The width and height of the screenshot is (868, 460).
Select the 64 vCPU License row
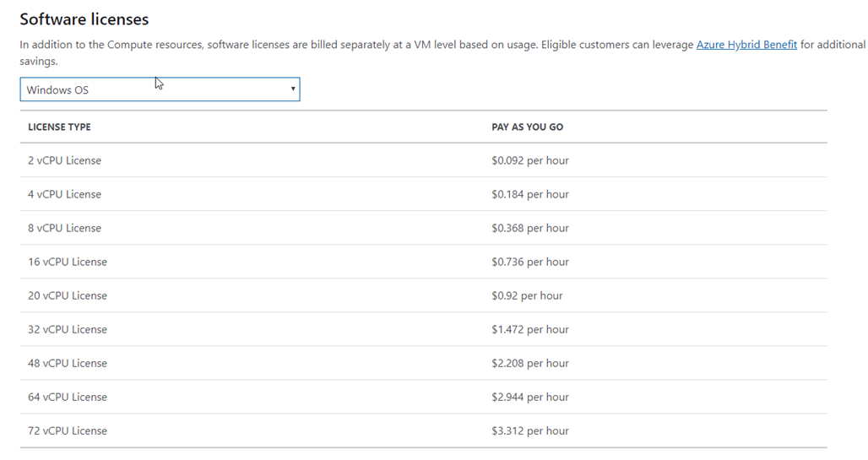(424, 397)
